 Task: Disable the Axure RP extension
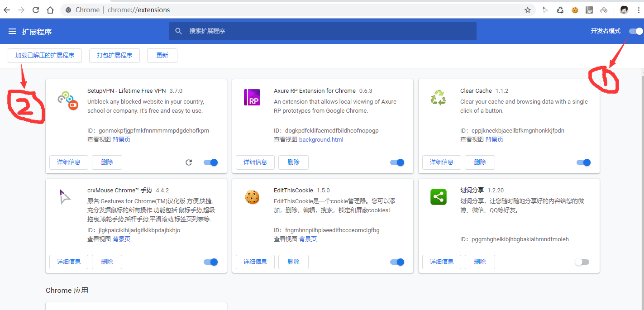click(x=397, y=162)
